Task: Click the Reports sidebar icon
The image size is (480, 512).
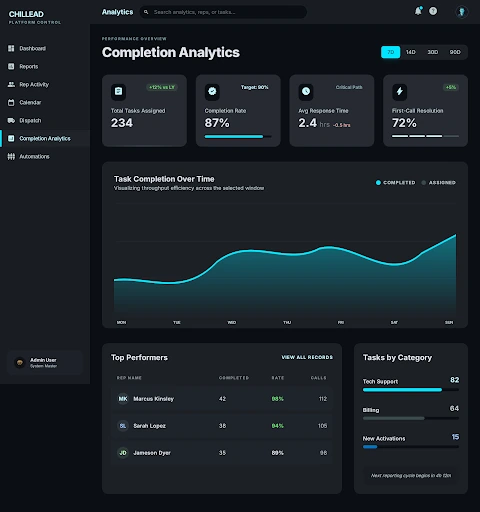Action: pyautogui.click(x=11, y=66)
